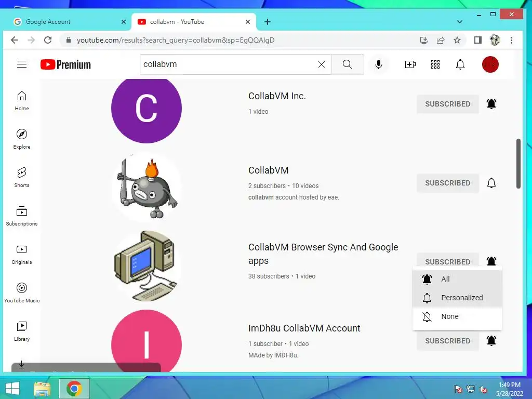Image resolution: width=532 pixels, height=399 pixels.
Task: Open the Windows Start button
Action: (12, 389)
